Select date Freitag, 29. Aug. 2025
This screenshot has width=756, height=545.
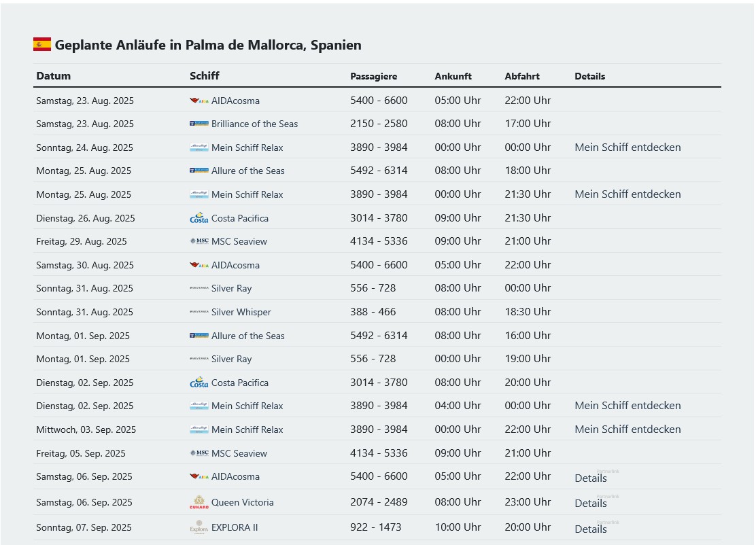coord(82,241)
